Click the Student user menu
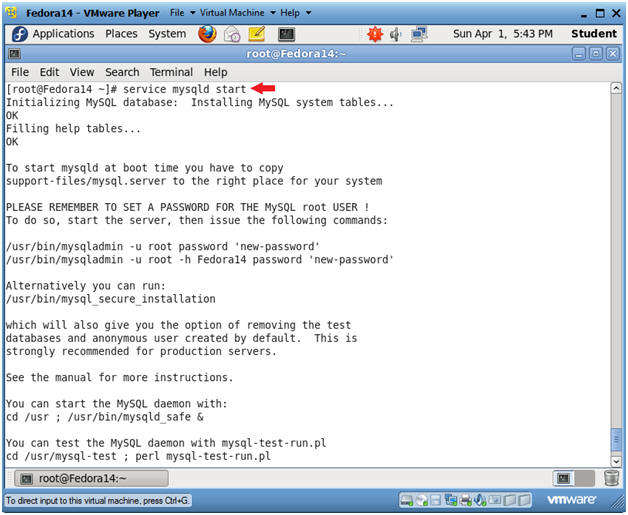 594,34
